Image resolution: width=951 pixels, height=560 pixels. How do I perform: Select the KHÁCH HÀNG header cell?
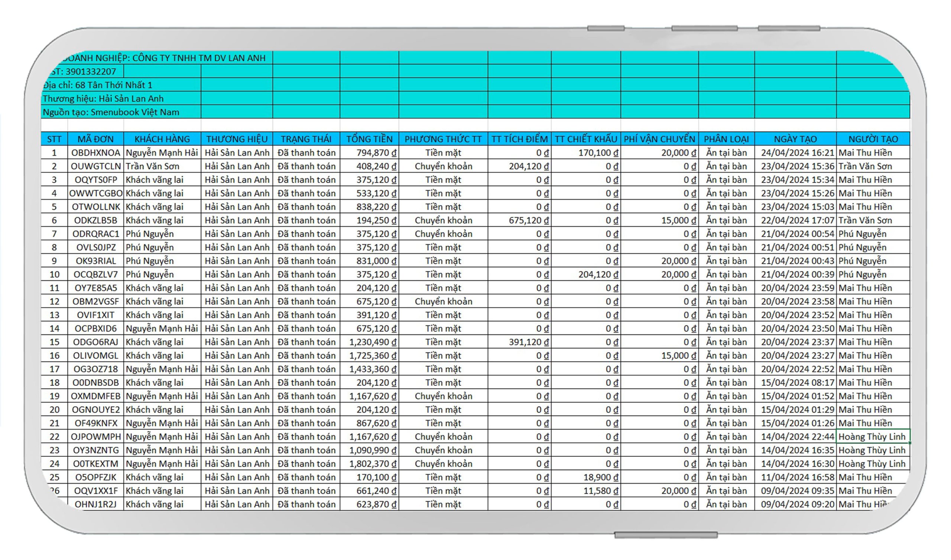(x=162, y=139)
